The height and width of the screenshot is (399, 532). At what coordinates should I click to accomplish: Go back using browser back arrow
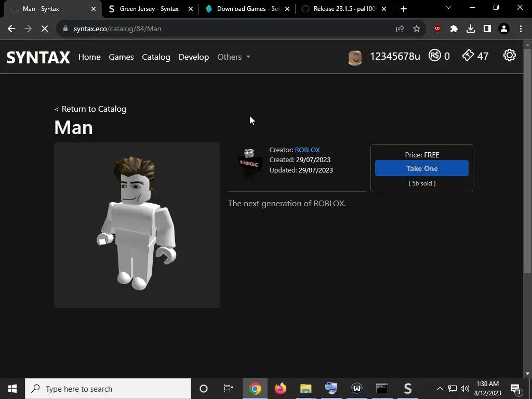11,29
